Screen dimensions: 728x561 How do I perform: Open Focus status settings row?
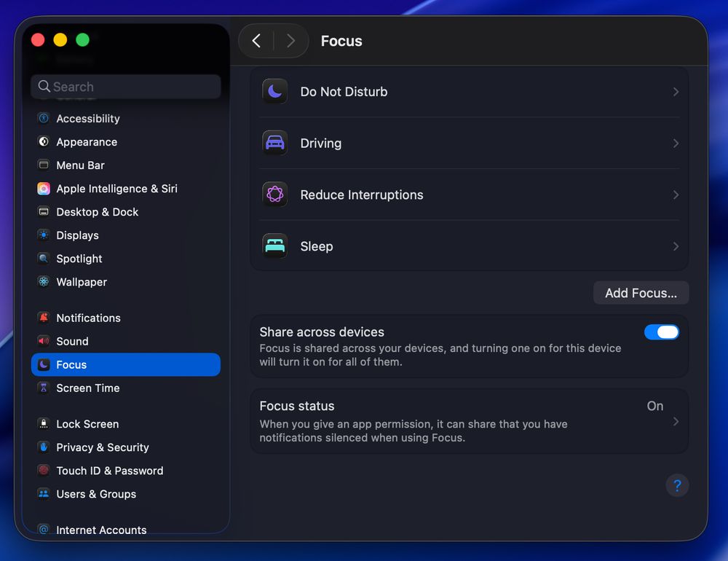(469, 422)
